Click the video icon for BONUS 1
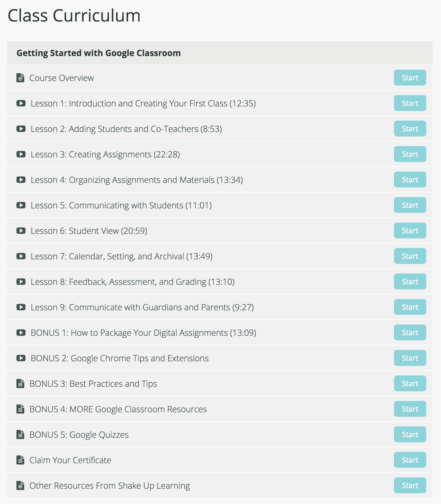441x504 pixels. 21,332
